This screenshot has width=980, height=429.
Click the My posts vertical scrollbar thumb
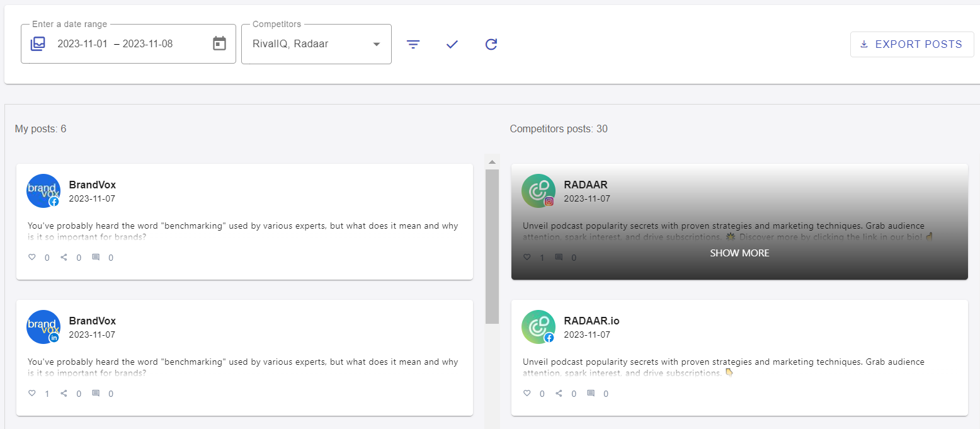click(492, 246)
